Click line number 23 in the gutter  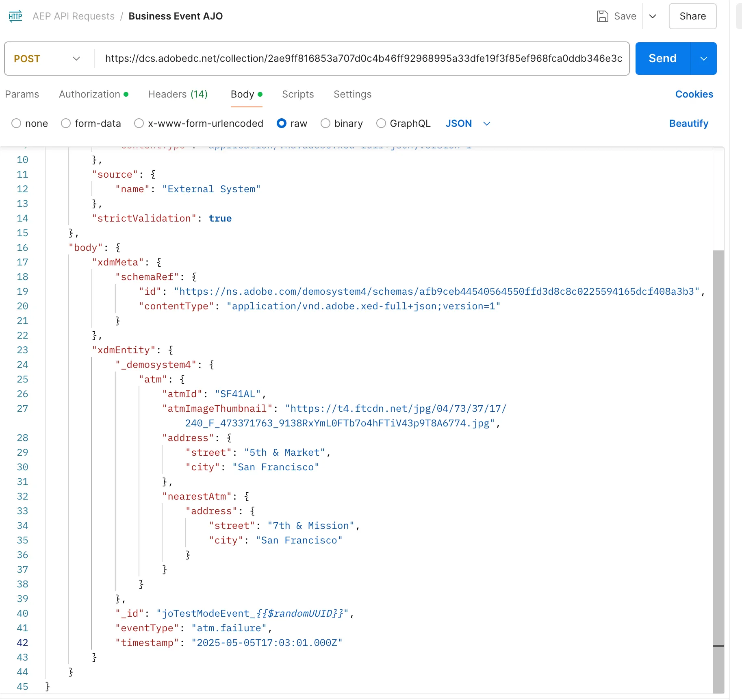pyautogui.click(x=22, y=350)
